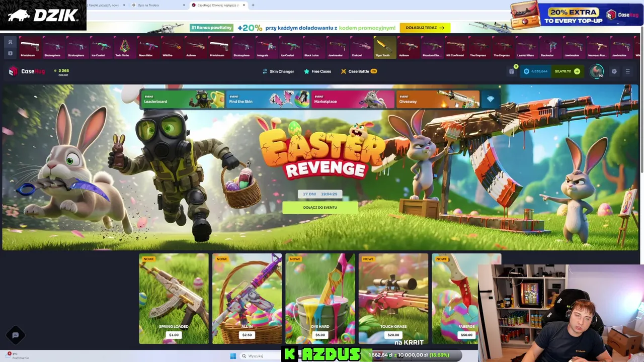
Task: Open the CaseHug logo home link
Action: 27,71
